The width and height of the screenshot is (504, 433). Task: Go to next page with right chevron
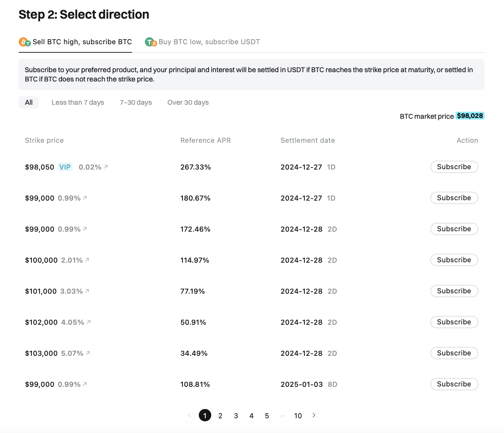[314, 415]
